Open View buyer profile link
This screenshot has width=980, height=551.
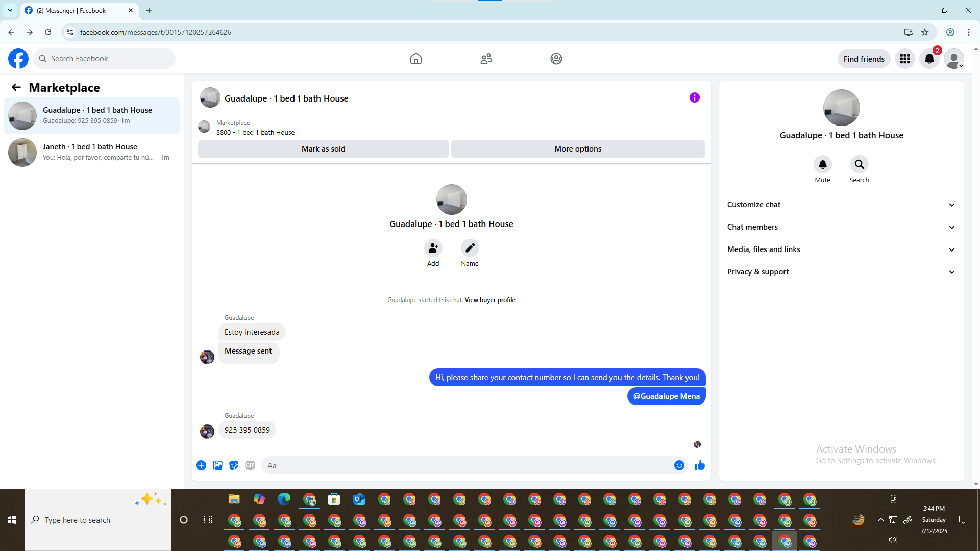pyautogui.click(x=489, y=300)
